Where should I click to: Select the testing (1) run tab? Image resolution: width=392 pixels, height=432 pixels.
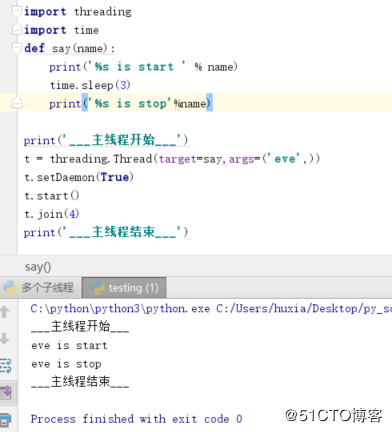124,288
